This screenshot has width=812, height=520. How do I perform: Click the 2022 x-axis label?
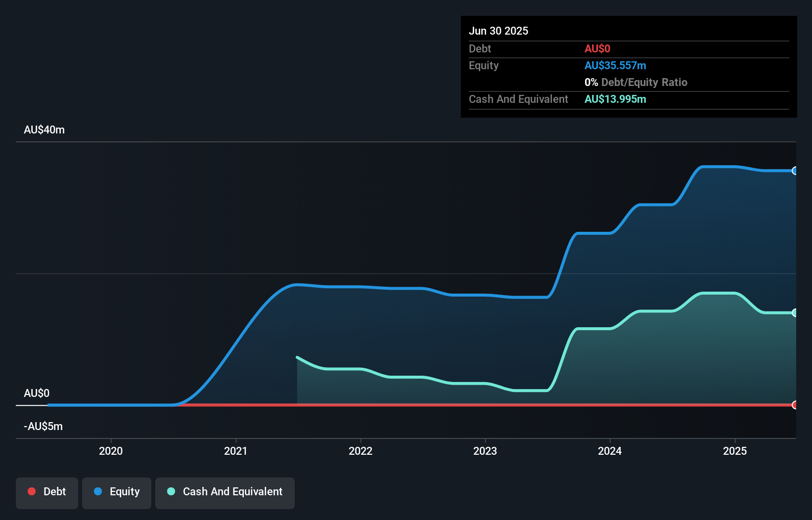[361, 451]
